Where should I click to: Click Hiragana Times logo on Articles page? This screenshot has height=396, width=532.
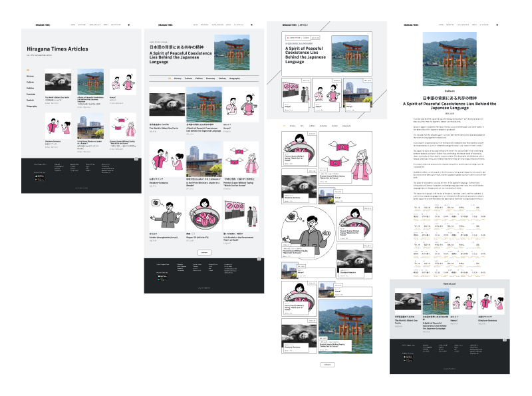pyautogui.click(x=43, y=25)
